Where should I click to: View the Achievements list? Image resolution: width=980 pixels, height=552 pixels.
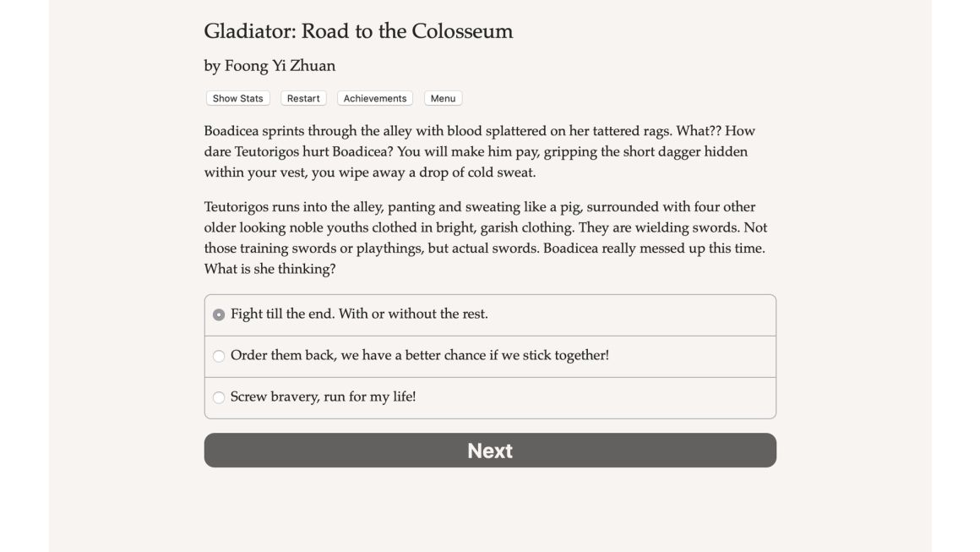coord(375,98)
